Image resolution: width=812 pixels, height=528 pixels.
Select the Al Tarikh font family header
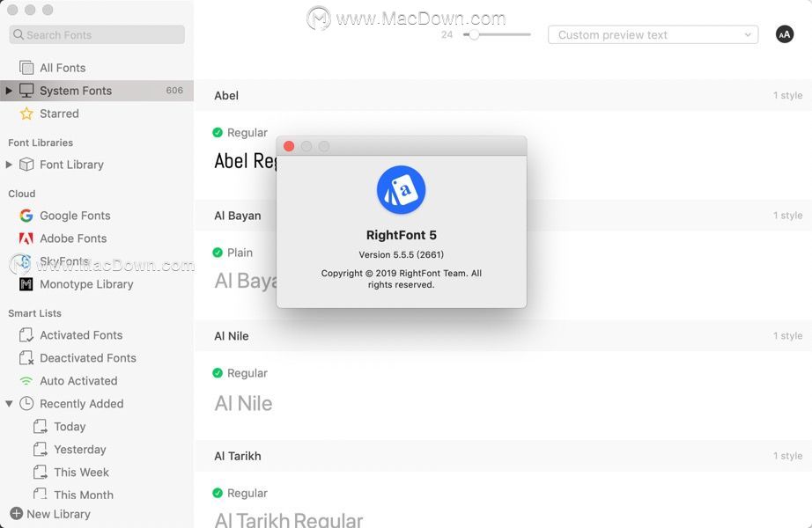click(x=503, y=456)
